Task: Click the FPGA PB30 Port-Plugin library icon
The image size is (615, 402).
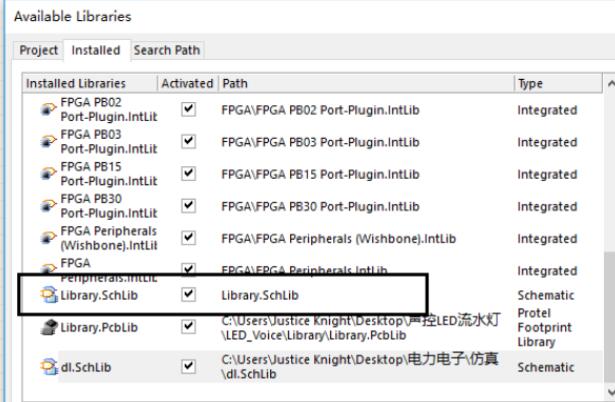Action: (49, 206)
